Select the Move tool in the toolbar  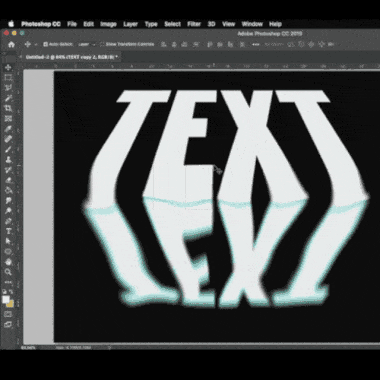point(9,68)
